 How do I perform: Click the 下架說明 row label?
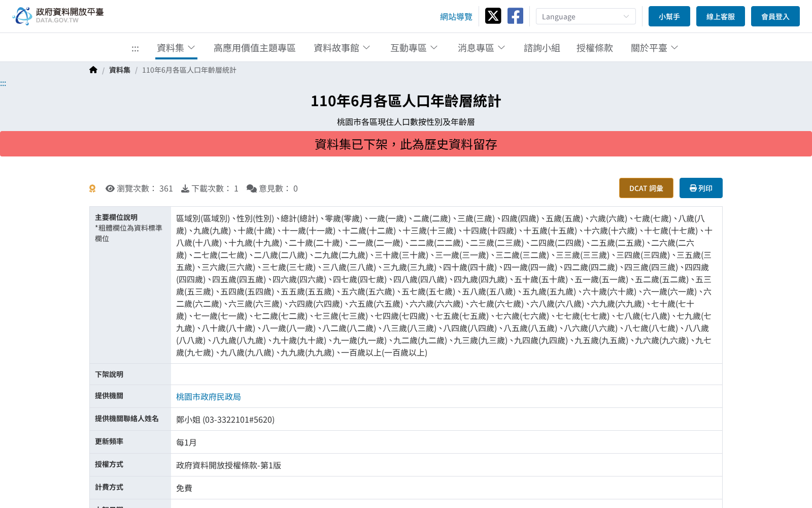(109, 374)
